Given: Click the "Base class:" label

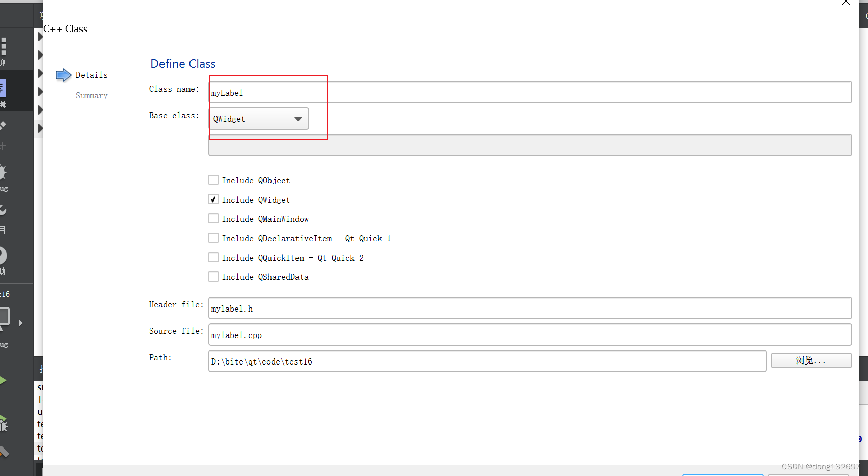Looking at the screenshot, I should coord(174,116).
